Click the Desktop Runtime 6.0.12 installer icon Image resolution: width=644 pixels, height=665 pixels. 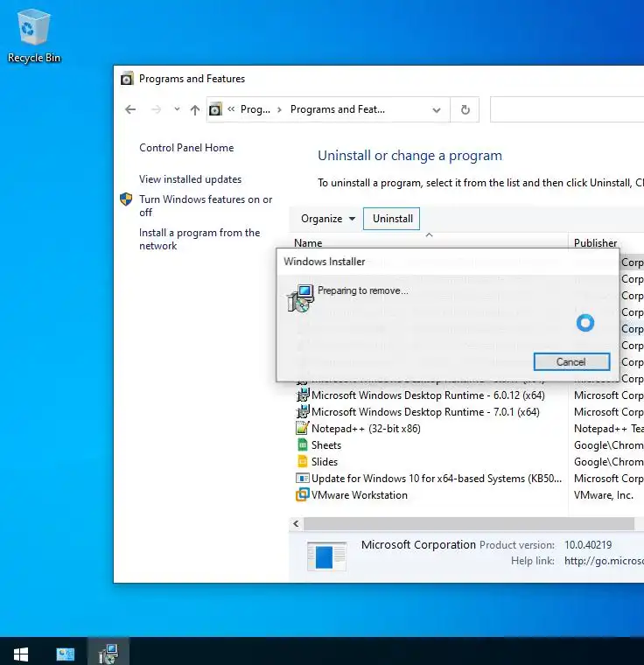coord(303,395)
